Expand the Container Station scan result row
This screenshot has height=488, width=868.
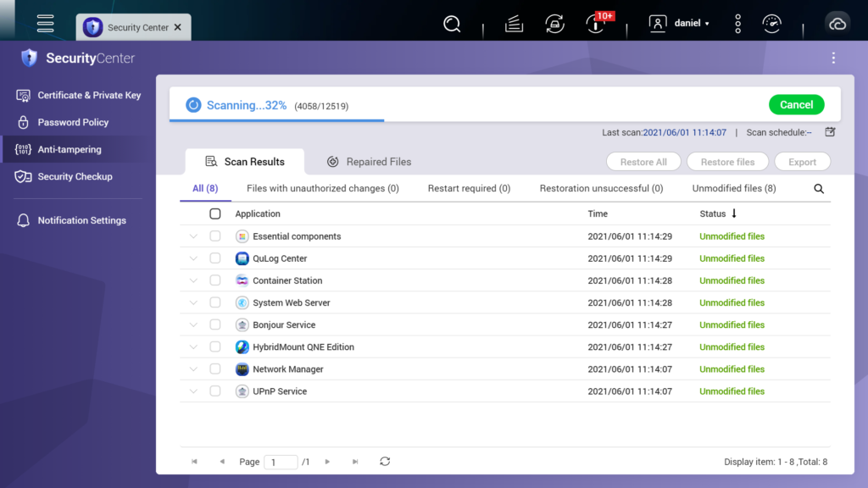coord(192,280)
